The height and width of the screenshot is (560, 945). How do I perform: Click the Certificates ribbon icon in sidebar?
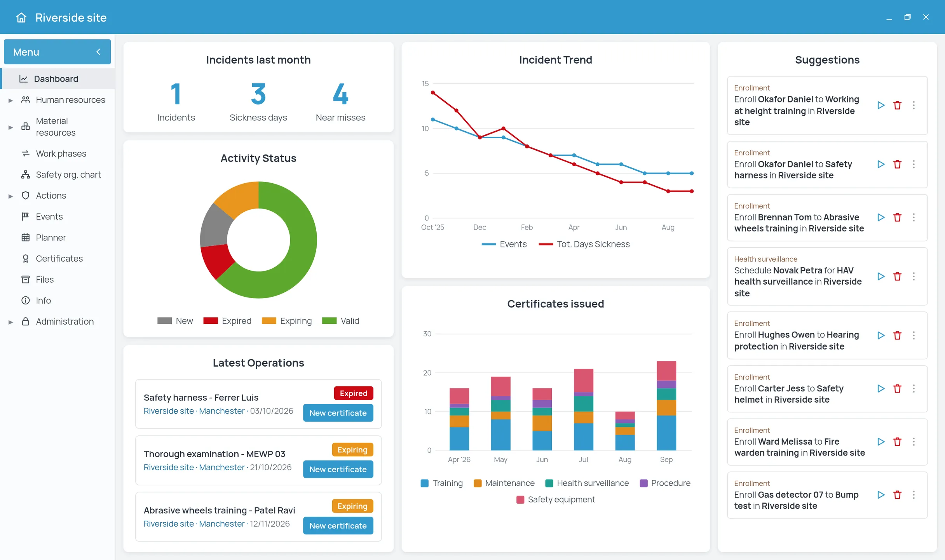tap(26, 259)
